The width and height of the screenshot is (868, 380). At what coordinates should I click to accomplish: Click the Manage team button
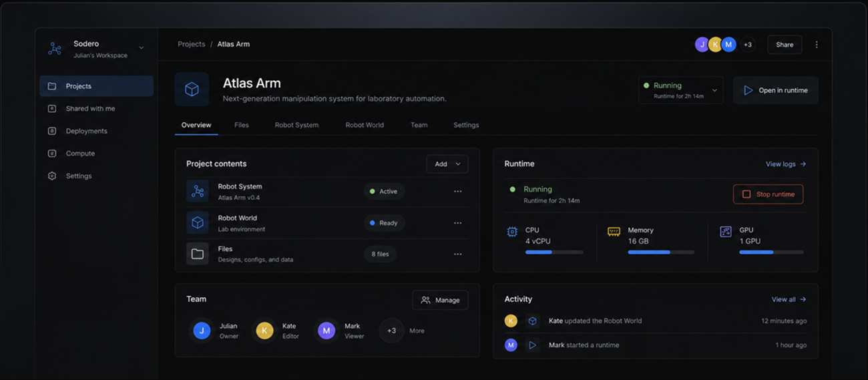pos(440,301)
